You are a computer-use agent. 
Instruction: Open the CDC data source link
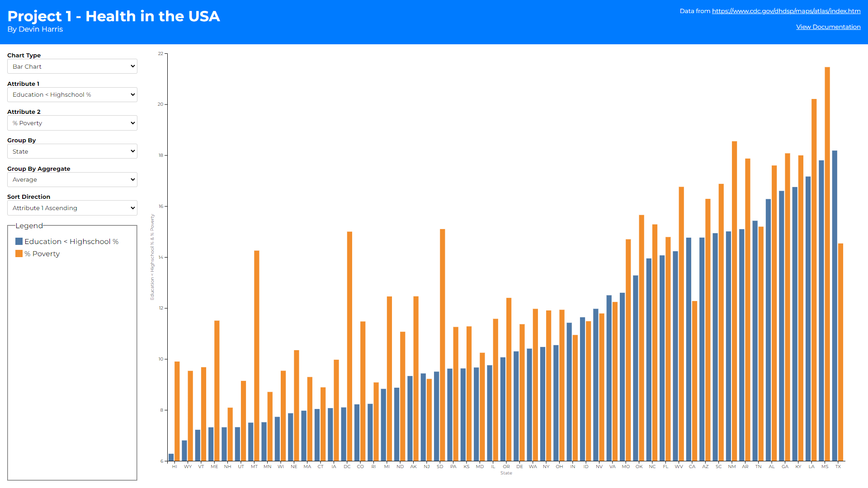click(786, 11)
